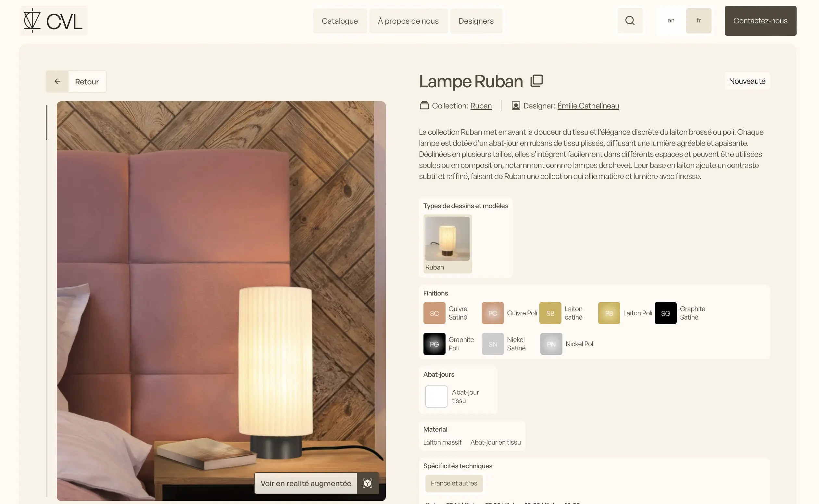Click the copy icon beside Lampe Ruban
The width and height of the screenshot is (819, 504).
536,81
